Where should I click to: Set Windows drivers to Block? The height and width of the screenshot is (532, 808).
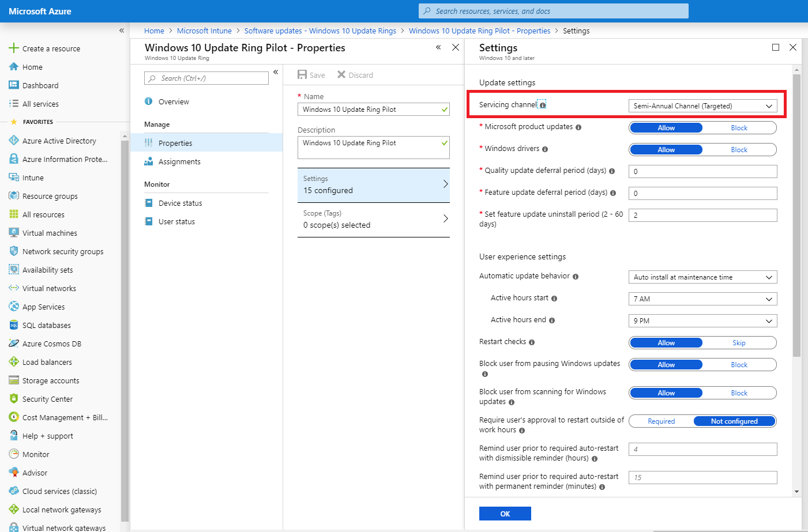pyautogui.click(x=739, y=150)
